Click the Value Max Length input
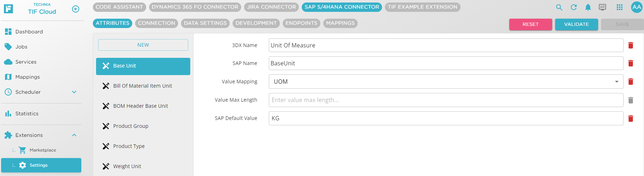The width and height of the screenshot is (644, 176). coord(445,100)
